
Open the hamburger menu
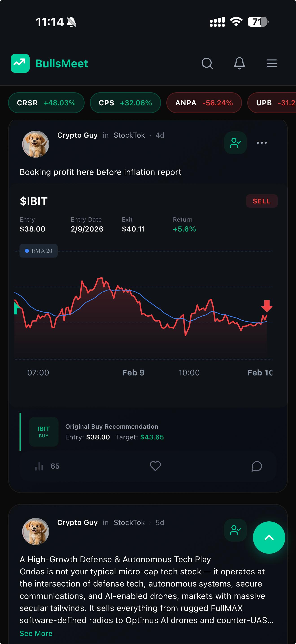point(272,63)
